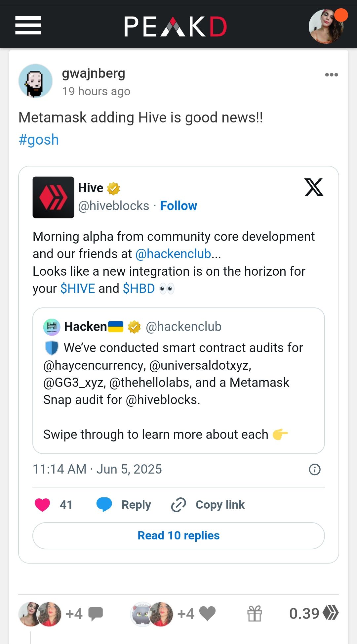Click the Hive payout logo icon
The image size is (357, 644).
pos(331,613)
